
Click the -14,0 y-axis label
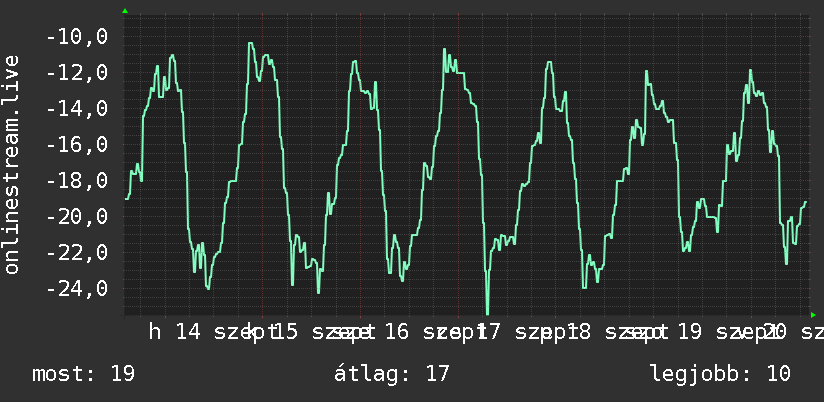pyautogui.click(x=77, y=109)
